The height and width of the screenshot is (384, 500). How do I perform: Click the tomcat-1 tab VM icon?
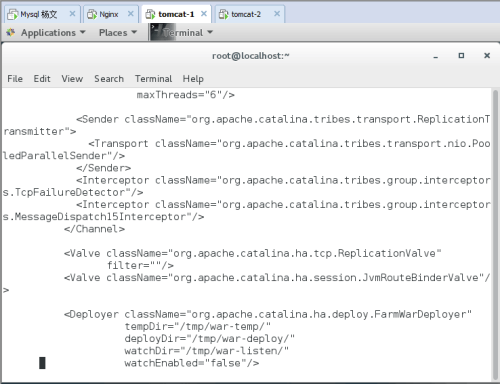[150, 14]
